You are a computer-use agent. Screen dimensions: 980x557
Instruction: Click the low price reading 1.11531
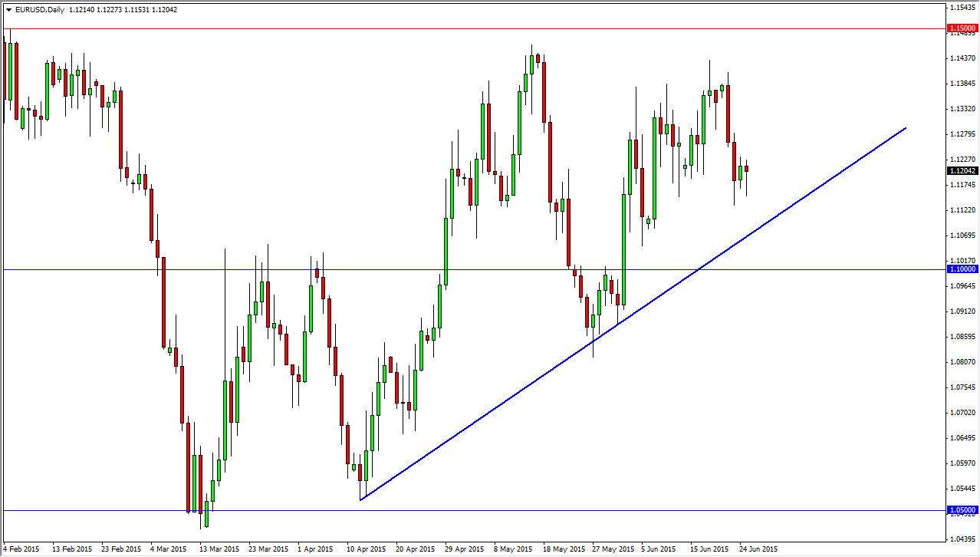138,10
